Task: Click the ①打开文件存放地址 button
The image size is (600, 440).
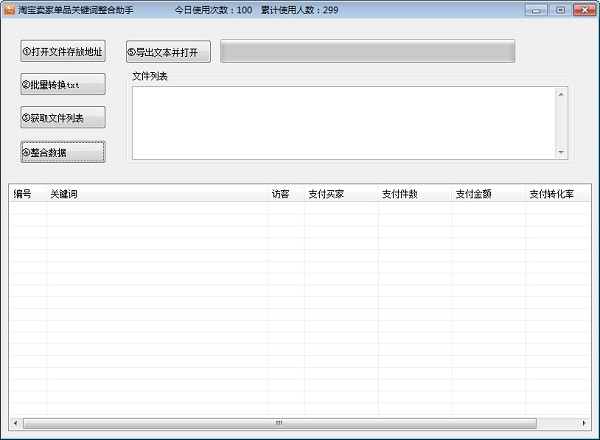Action: [x=63, y=51]
